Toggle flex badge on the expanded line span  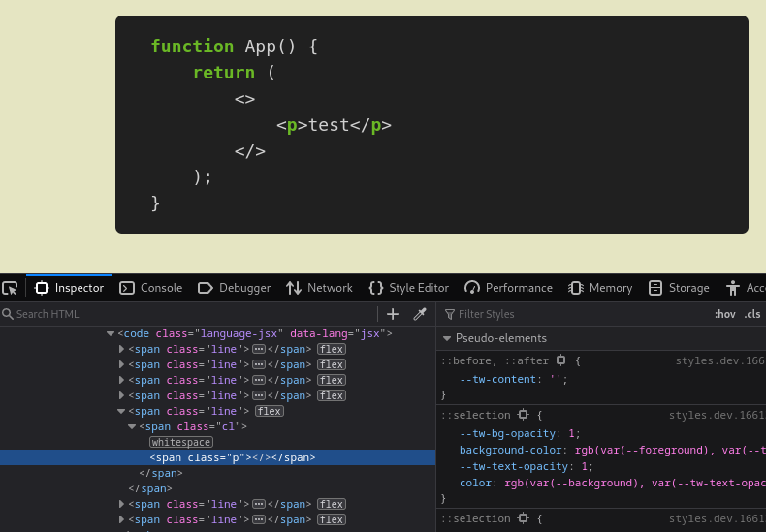pyautogui.click(x=270, y=412)
